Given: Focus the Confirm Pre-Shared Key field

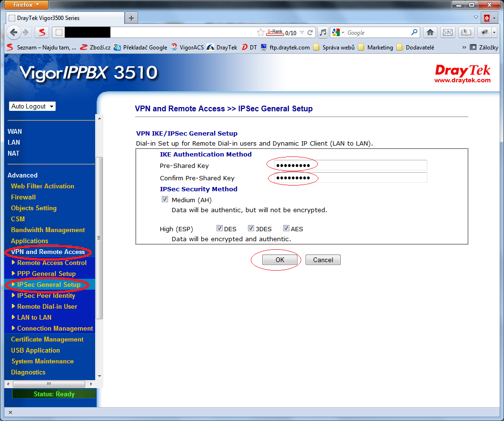Looking at the screenshot, I should 351,177.
